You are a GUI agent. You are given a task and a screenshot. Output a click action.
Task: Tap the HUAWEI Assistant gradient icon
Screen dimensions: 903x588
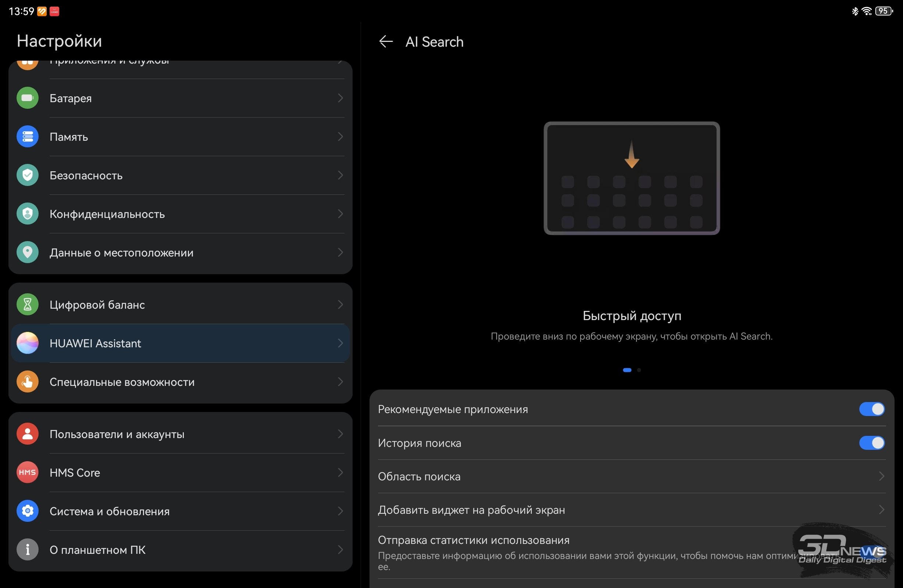click(x=27, y=343)
